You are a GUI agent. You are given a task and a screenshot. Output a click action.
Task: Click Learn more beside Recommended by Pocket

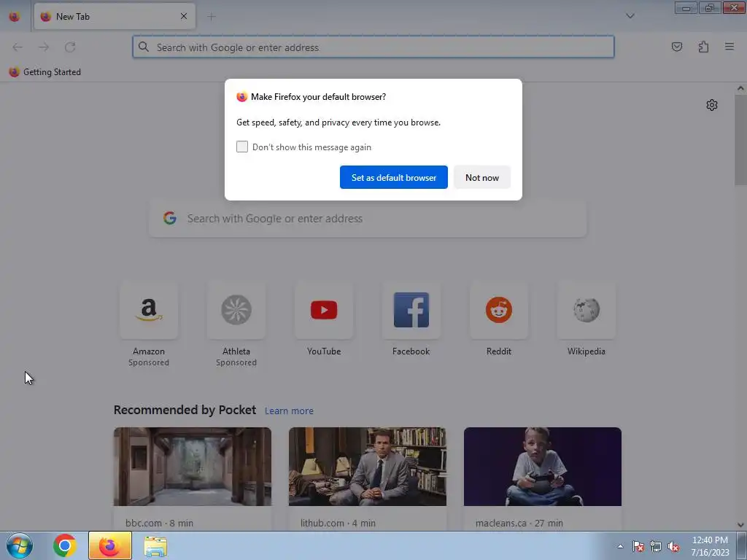click(x=289, y=411)
